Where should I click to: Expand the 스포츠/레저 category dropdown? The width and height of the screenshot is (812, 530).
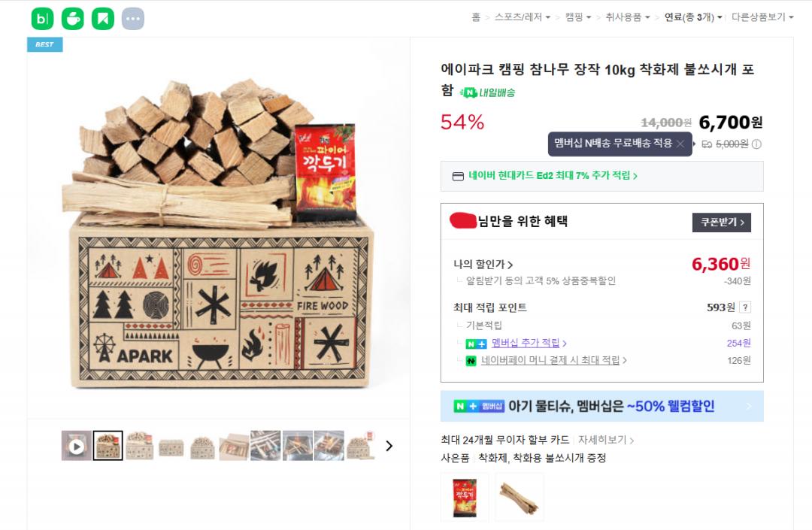[523, 17]
